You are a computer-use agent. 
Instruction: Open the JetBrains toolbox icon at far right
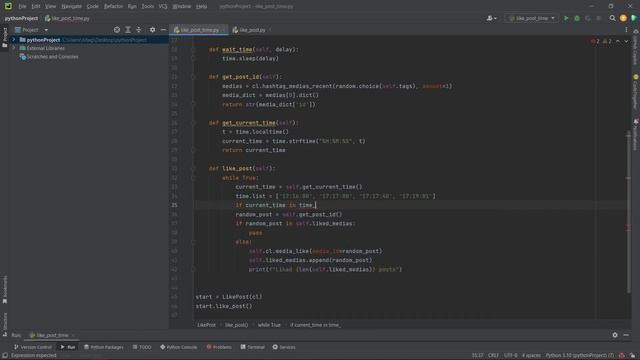pyautogui.click(x=633, y=18)
